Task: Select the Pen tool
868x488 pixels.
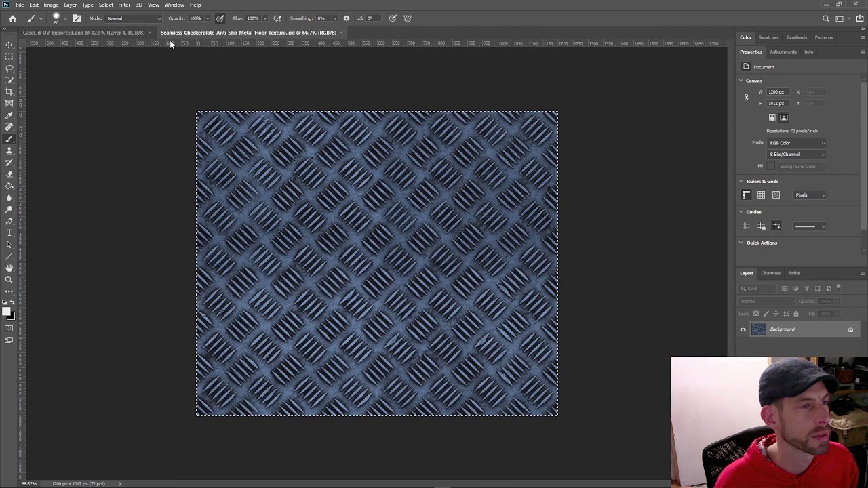Action: tap(9, 221)
